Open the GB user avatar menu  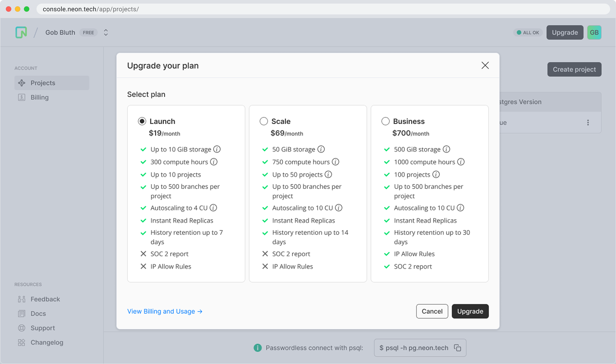[x=594, y=32]
